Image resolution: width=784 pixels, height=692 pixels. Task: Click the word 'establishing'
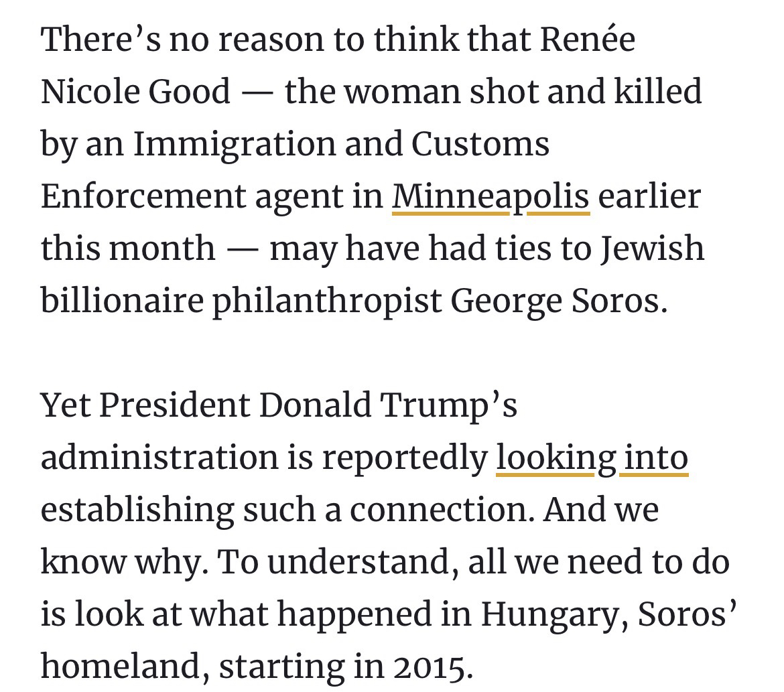point(137,509)
